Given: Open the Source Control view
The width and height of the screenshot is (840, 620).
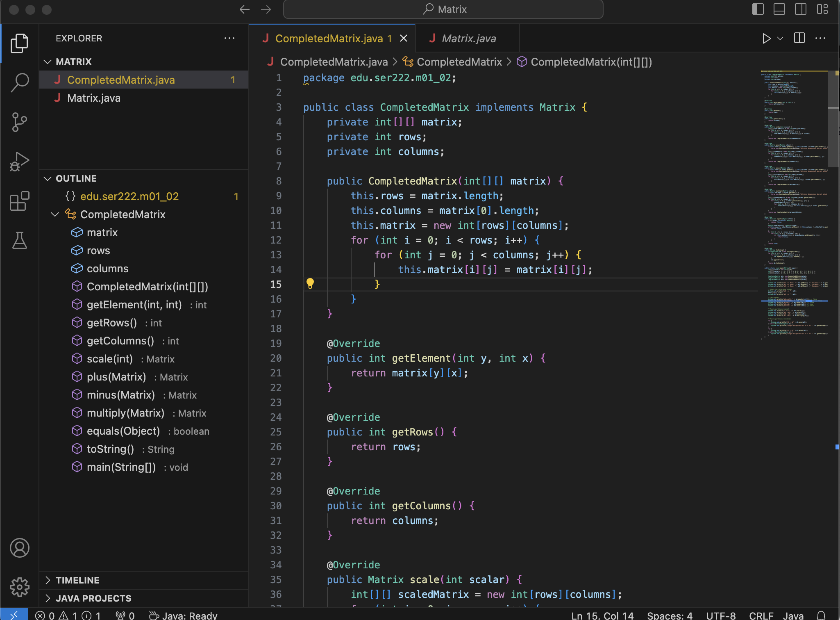Looking at the screenshot, I should (x=19, y=122).
